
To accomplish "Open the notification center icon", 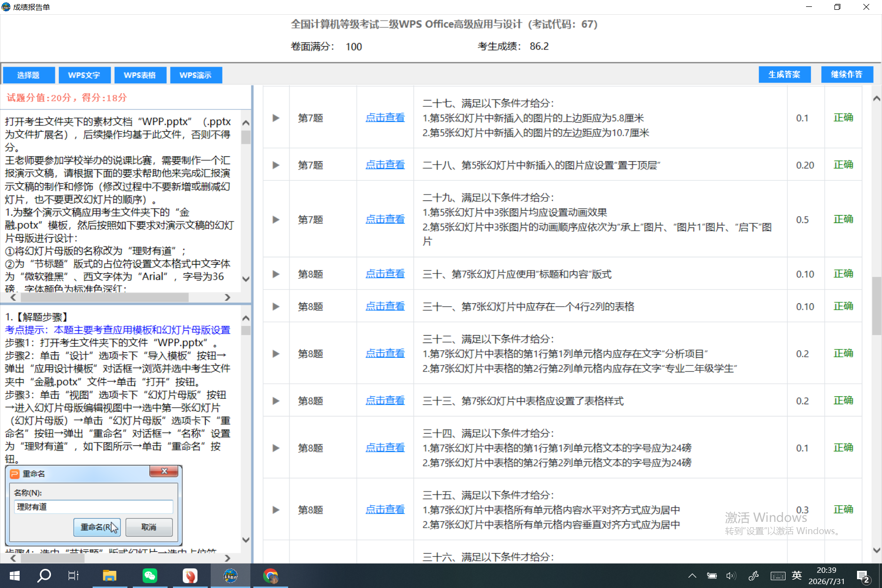I will coord(862,576).
